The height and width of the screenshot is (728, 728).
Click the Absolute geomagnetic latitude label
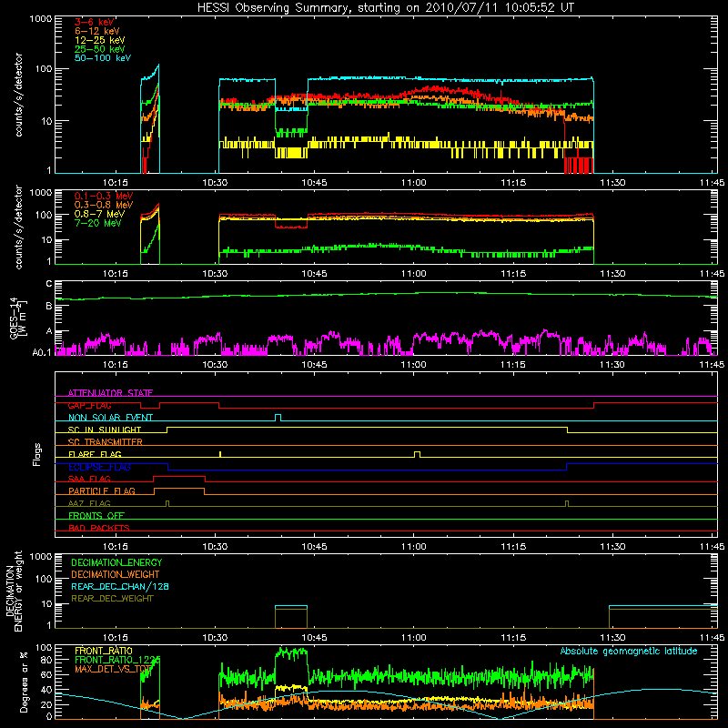click(629, 651)
